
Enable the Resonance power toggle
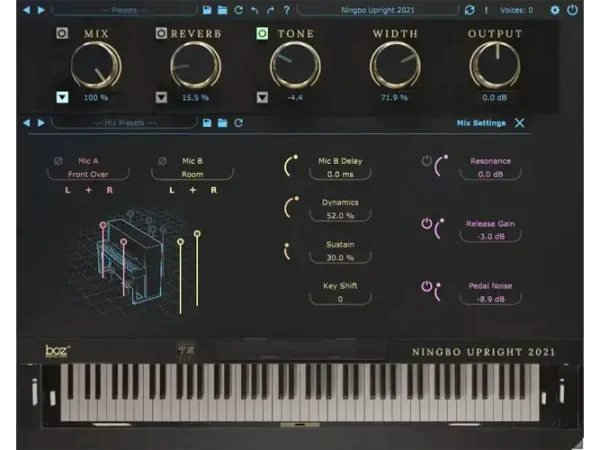[426, 160]
